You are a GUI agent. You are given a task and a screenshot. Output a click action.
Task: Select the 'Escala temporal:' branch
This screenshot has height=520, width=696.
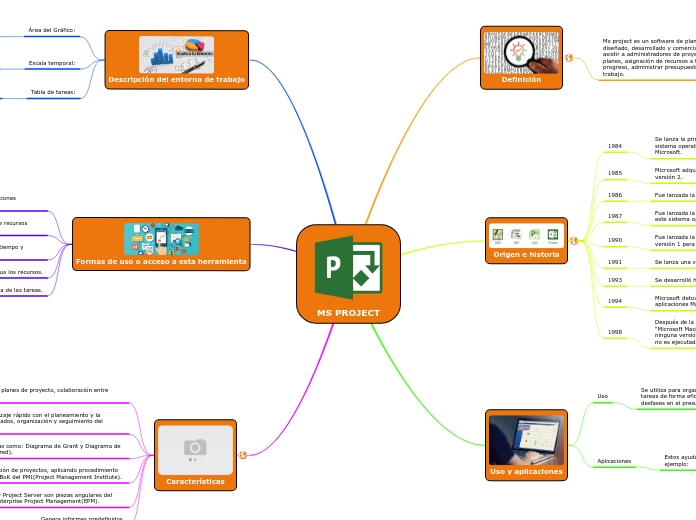[52, 63]
